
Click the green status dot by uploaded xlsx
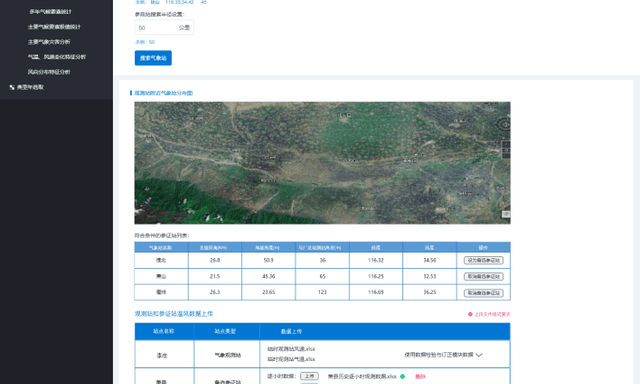tap(402, 377)
